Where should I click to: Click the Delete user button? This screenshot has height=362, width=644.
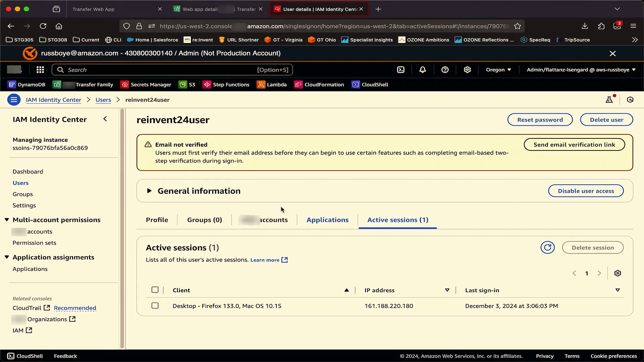coord(606,120)
